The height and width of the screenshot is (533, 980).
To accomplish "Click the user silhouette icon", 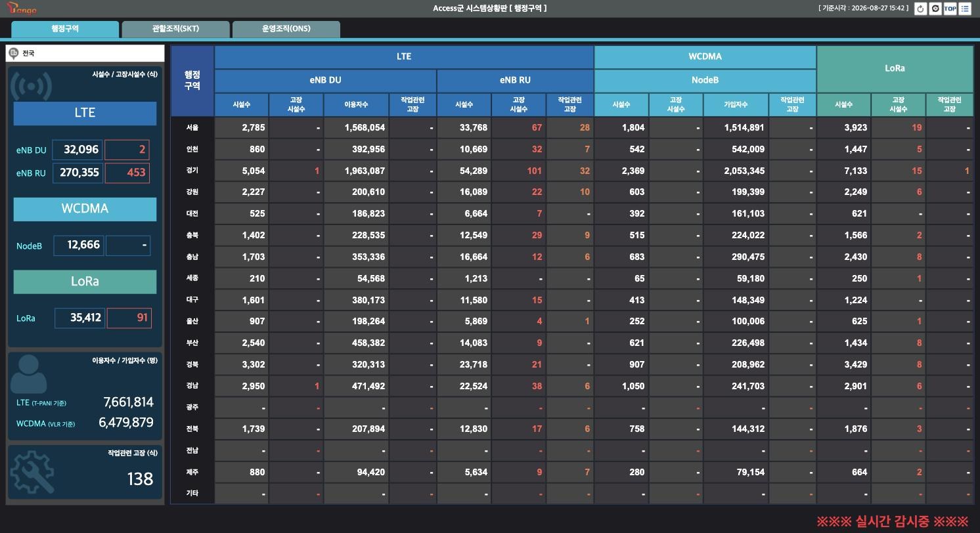I will [29, 374].
